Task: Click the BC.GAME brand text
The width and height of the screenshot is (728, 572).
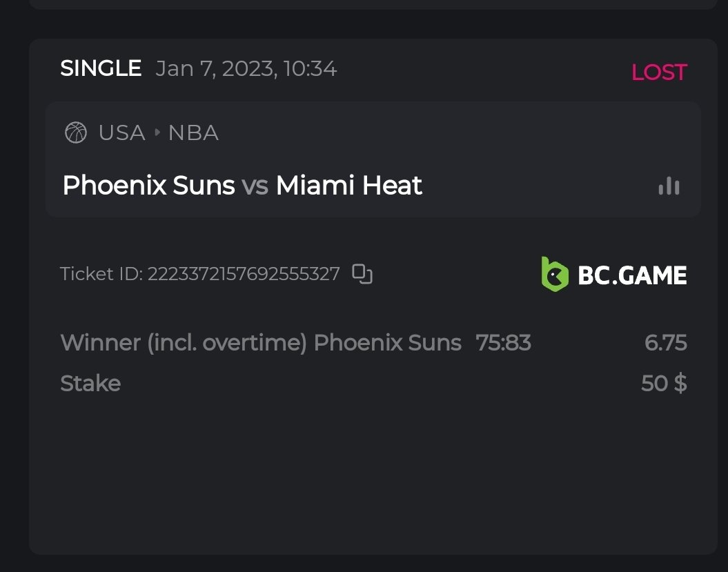Action: (x=632, y=275)
